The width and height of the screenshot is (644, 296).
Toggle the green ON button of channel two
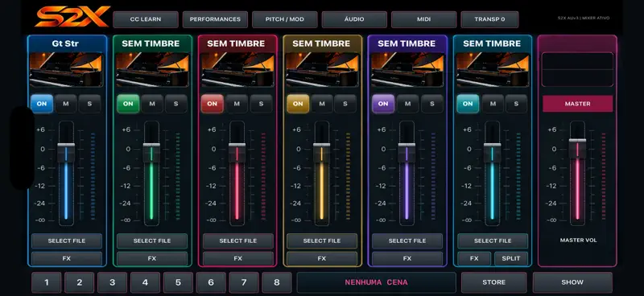(128, 104)
